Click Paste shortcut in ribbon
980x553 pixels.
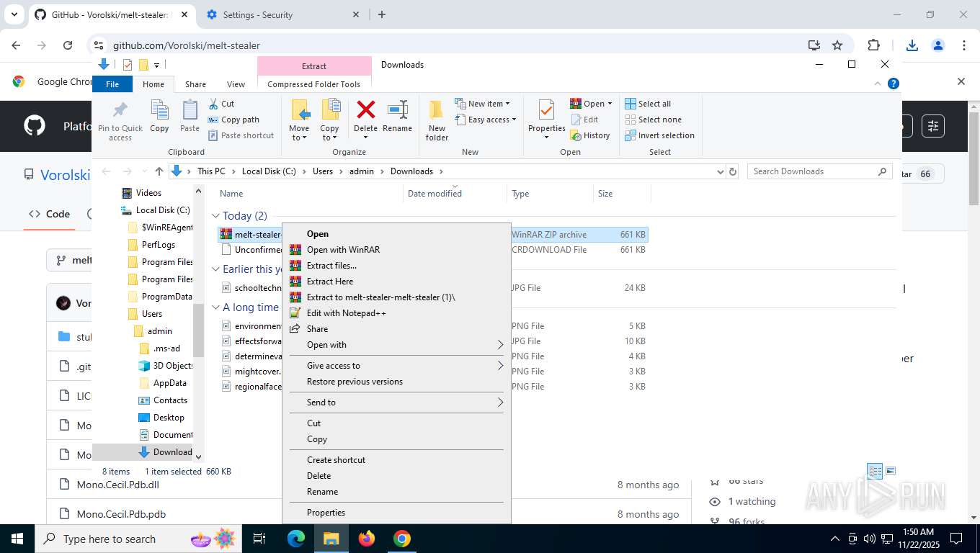pos(241,135)
